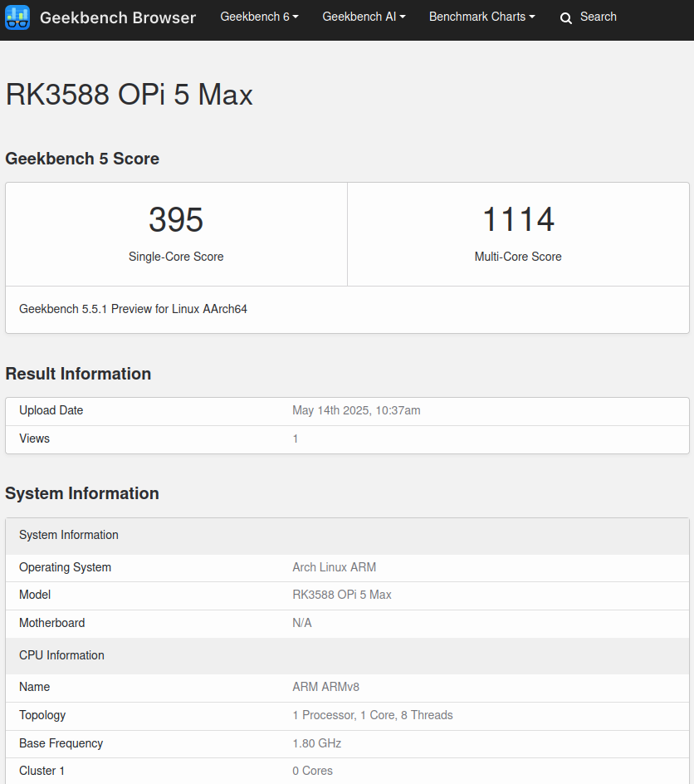This screenshot has height=784, width=694.
Task: Select the 0 Cores value
Action: pyautogui.click(x=312, y=771)
